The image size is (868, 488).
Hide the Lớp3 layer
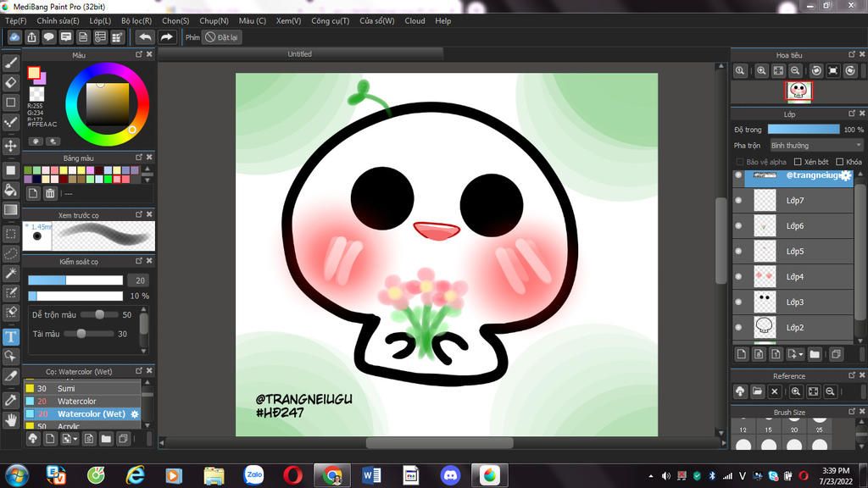pyautogui.click(x=738, y=302)
